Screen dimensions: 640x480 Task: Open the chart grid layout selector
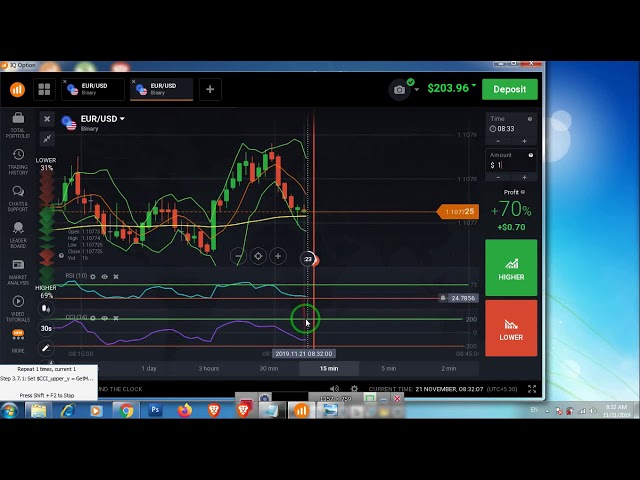[x=44, y=89]
